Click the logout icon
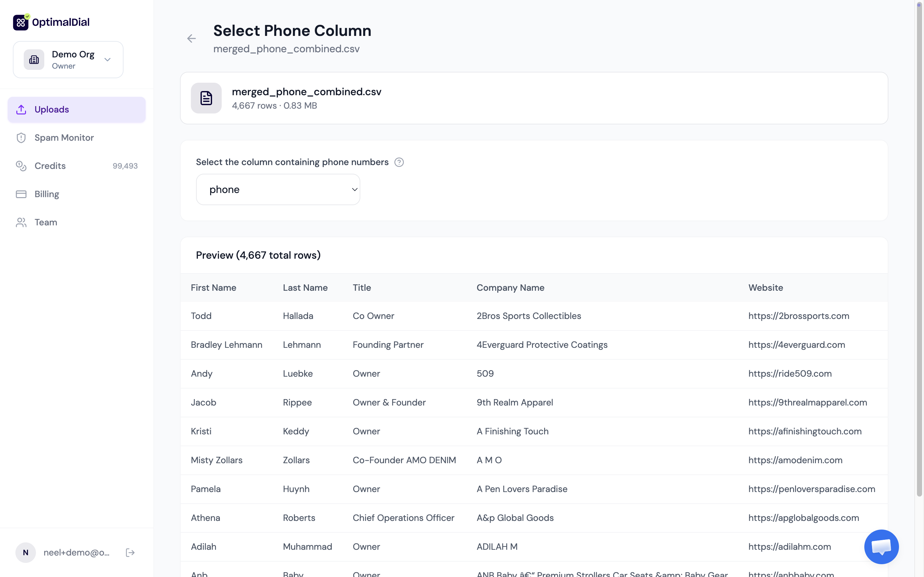 130,553
